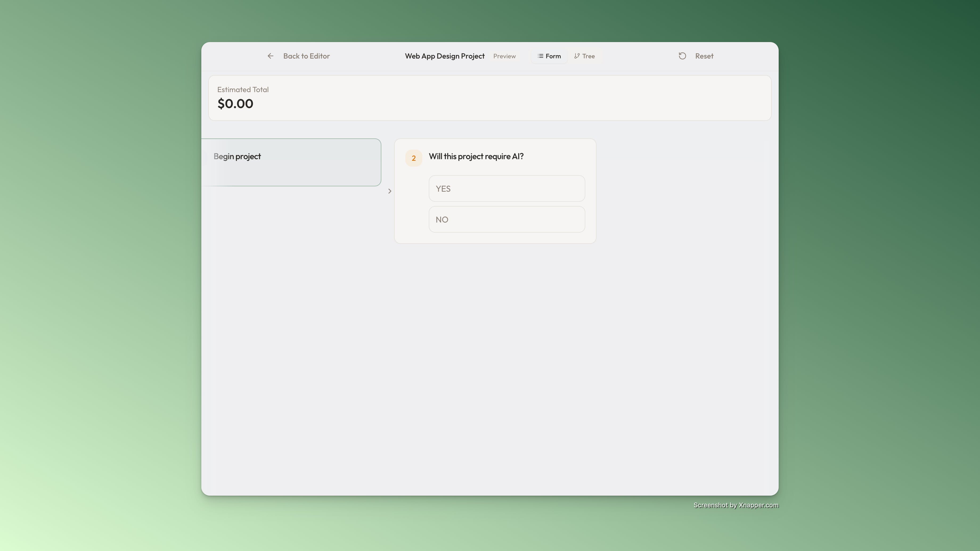Viewport: 980px width, 551px height.
Task: Click the back arrow icon
Action: [x=270, y=56]
